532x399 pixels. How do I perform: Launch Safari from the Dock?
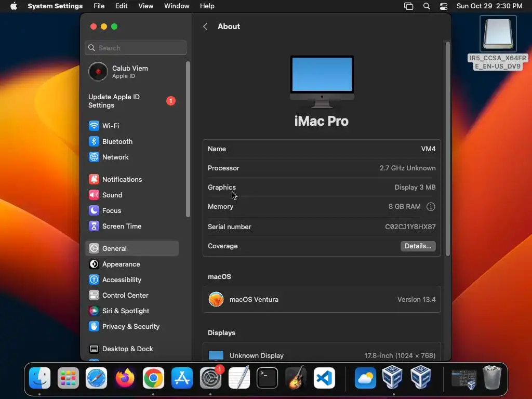tap(96, 378)
